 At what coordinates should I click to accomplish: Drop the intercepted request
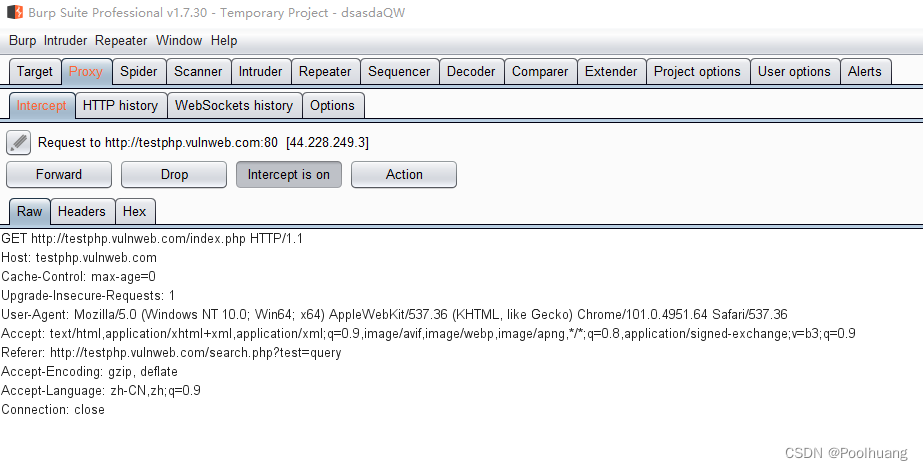(x=174, y=174)
